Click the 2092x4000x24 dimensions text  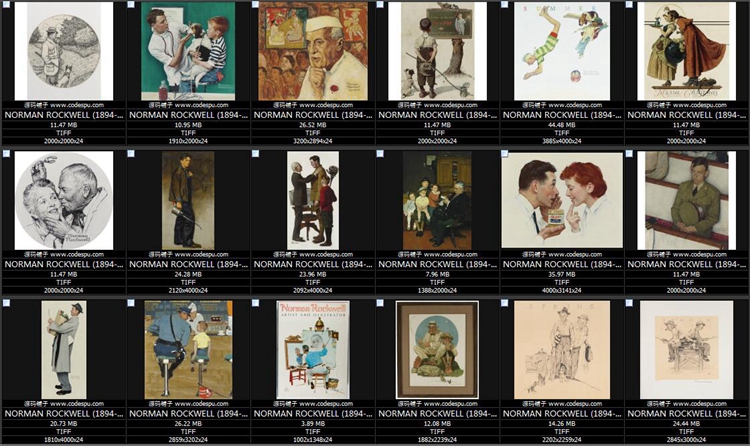pos(313,290)
